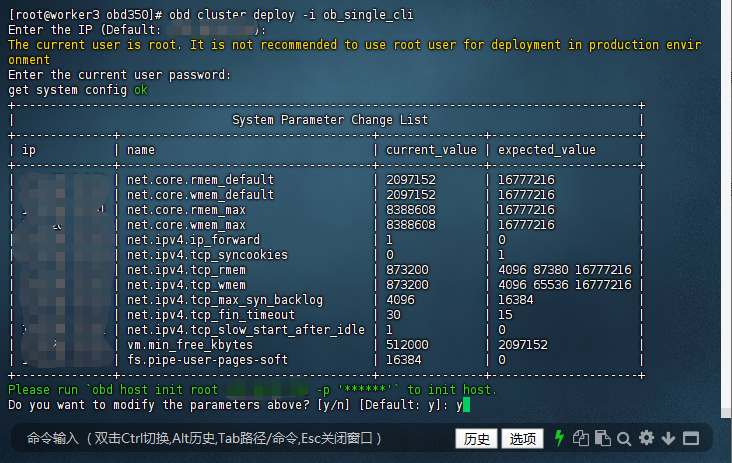The image size is (732, 463).
Task: Click the down arrow icon
Action: 668,438
